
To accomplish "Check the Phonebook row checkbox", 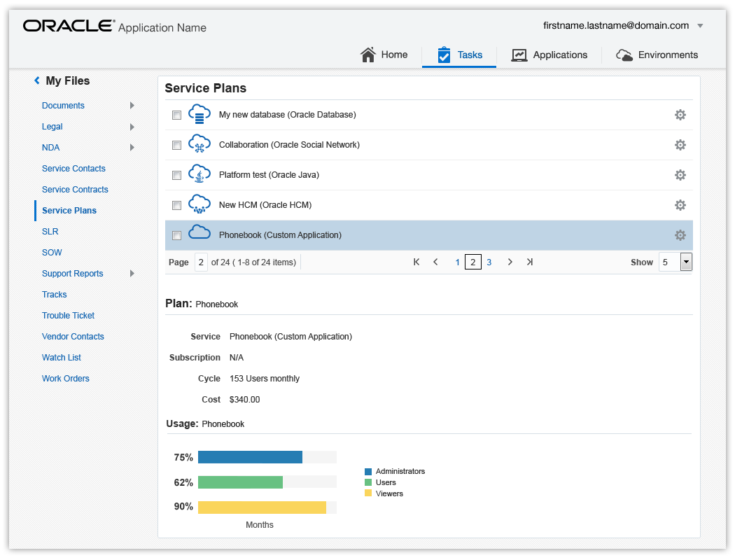I will point(176,235).
